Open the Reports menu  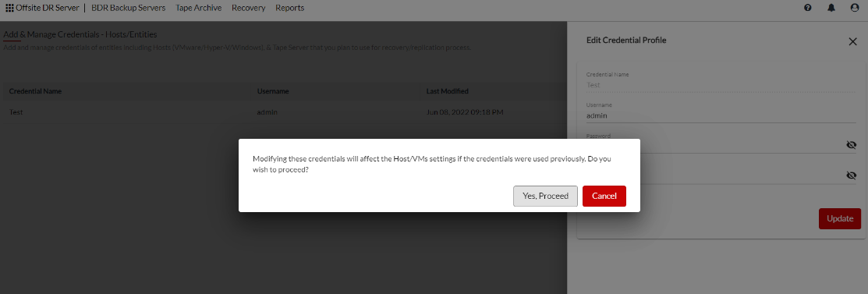coord(289,8)
